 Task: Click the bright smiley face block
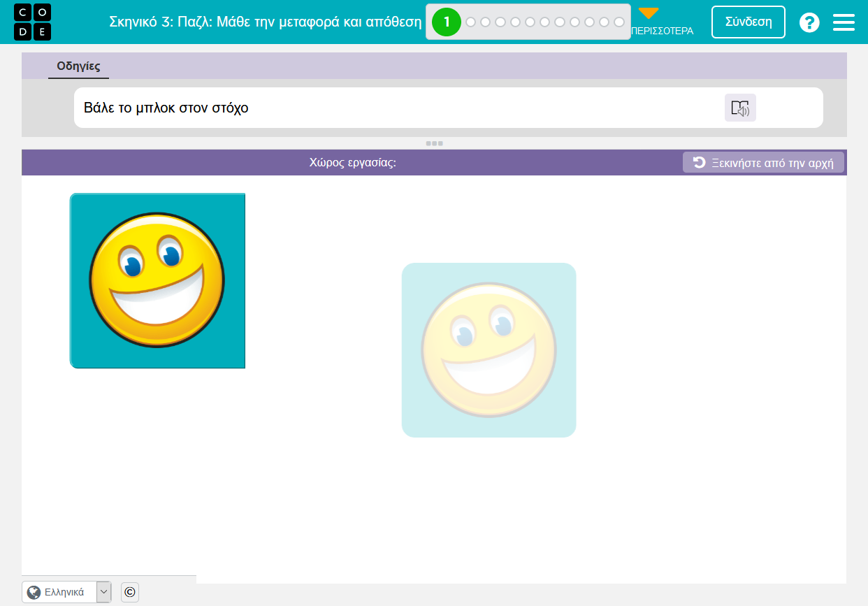(157, 280)
